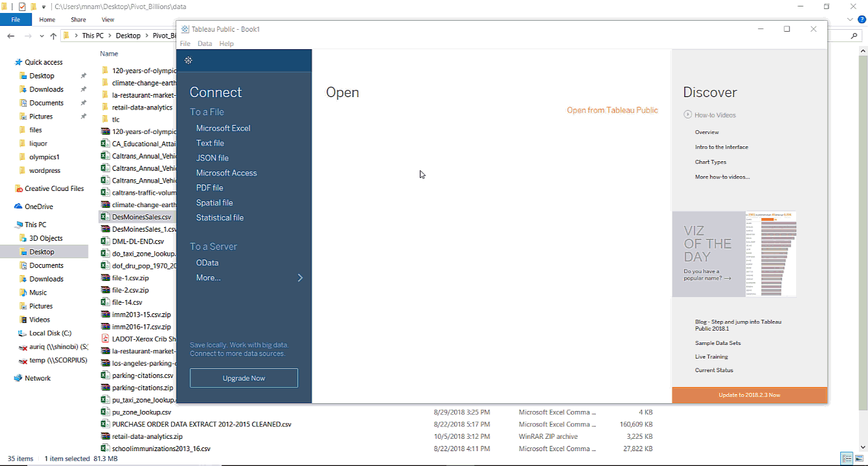Switch to Explorer's View ribbon tab
The width and height of the screenshot is (868, 466).
point(108,19)
